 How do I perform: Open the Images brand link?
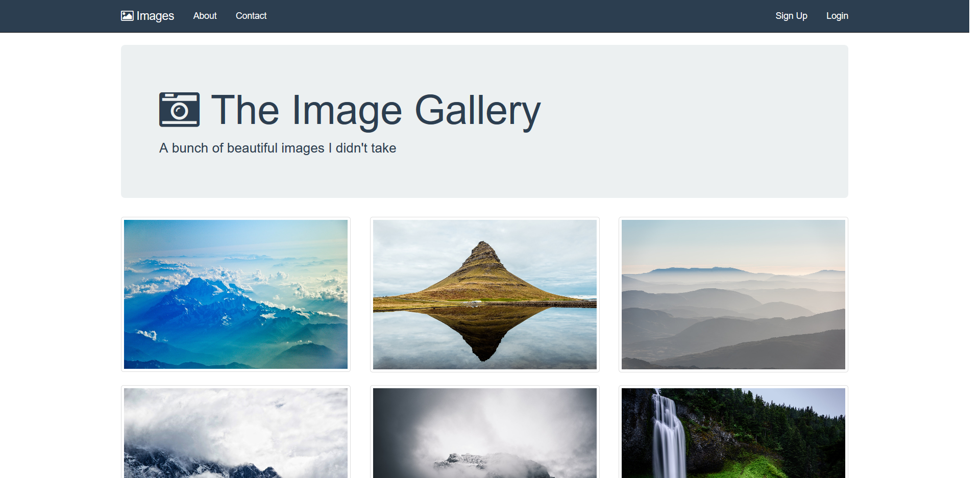pyautogui.click(x=148, y=16)
